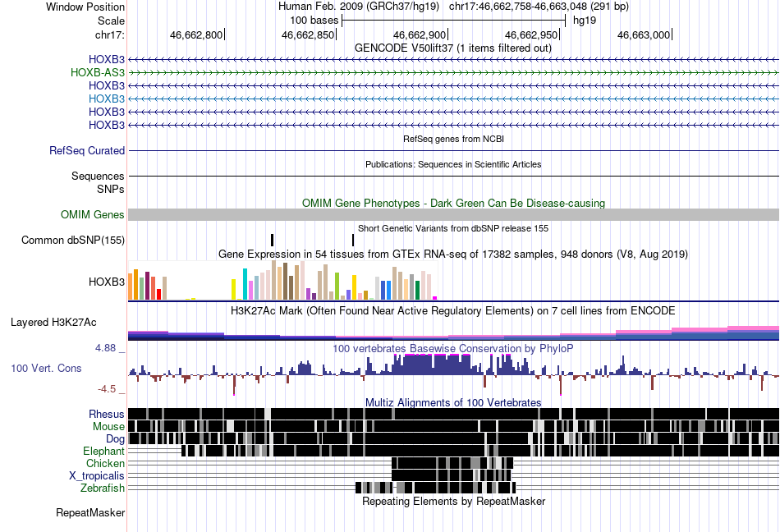The image size is (780, 532).
Task: Click the Human Feb. 2009 (GRCh37/hg19) text
Action: [x=359, y=7]
